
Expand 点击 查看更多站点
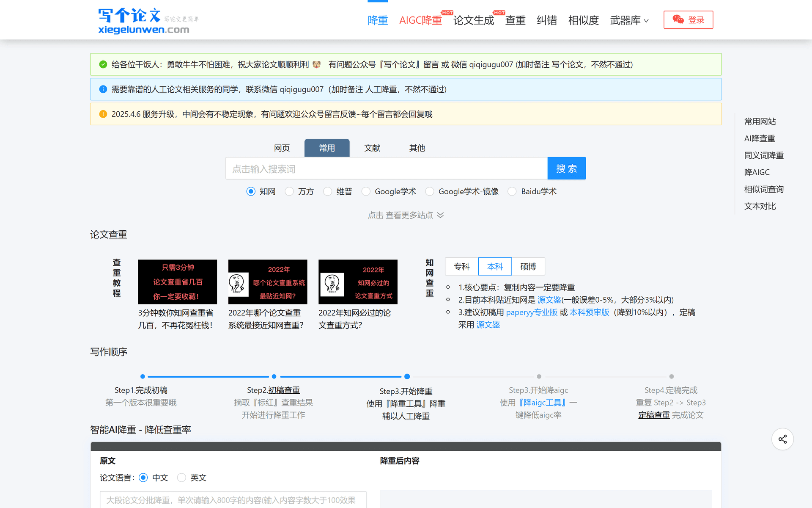tap(406, 215)
